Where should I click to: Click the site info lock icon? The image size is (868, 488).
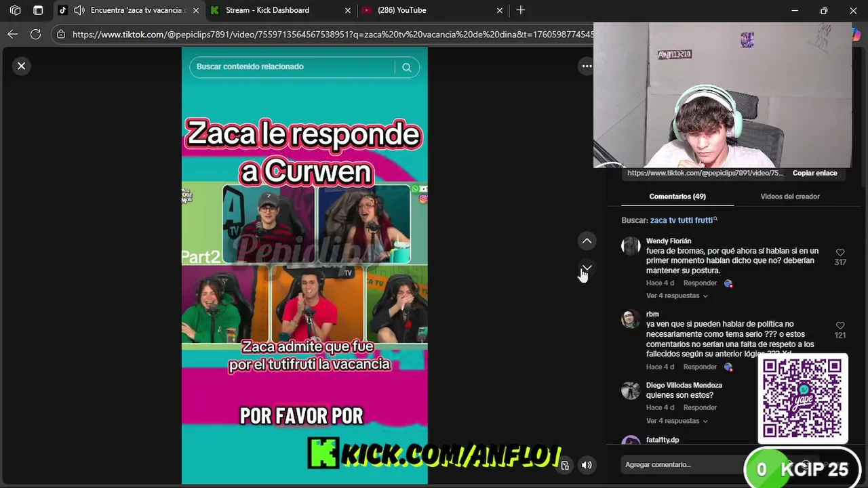pos(60,34)
